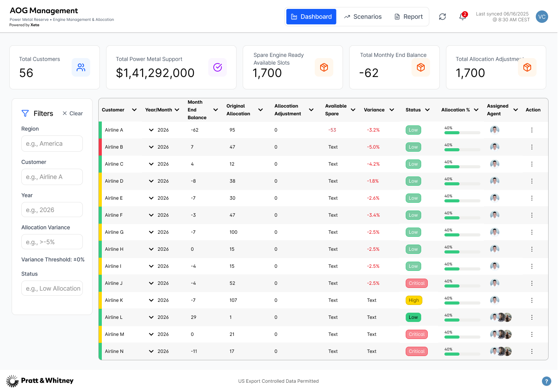This screenshot has width=559, height=392.
Task: Click the Airline K customer name
Action: point(114,300)
